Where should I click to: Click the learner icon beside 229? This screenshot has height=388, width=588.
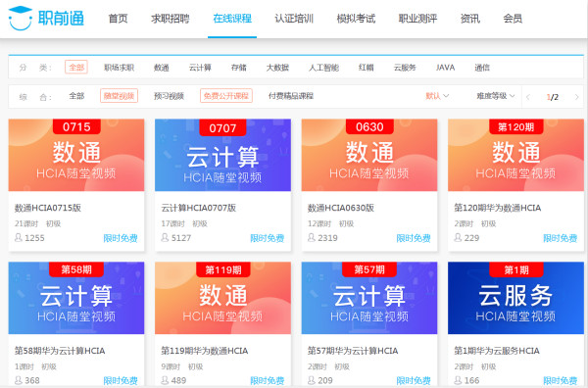coord(458,237)
